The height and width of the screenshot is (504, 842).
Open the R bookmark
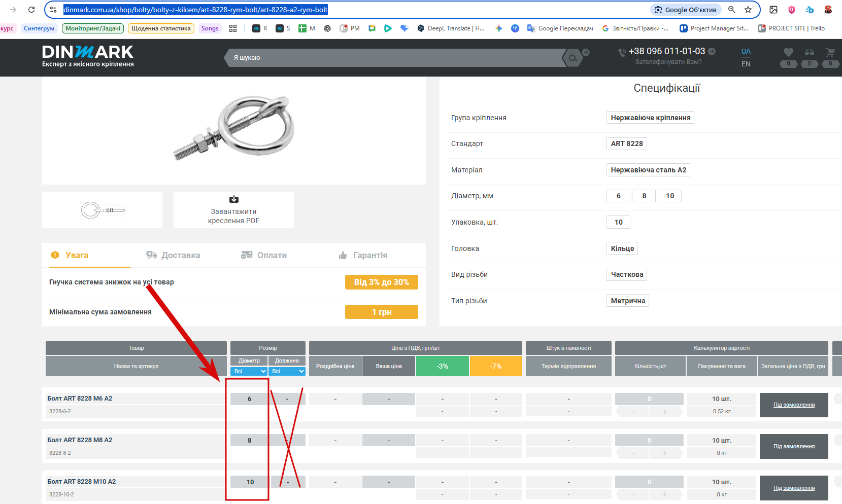tap(260, 28)
